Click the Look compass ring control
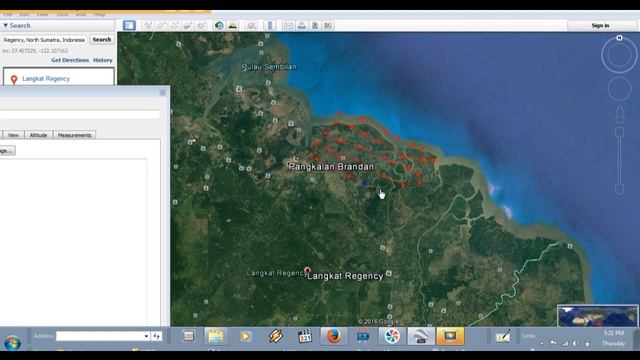The width and height of the screenshot is (640, 360). pos(619,55)
